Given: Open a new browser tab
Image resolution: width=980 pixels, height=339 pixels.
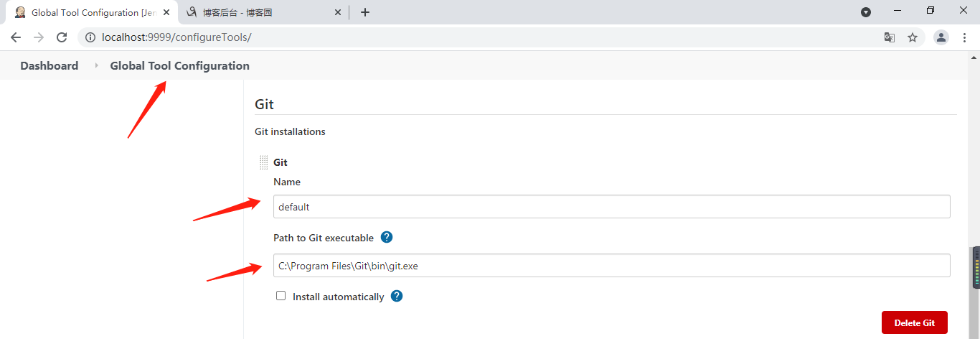Looking at the screenshot, I should (365, 12).
